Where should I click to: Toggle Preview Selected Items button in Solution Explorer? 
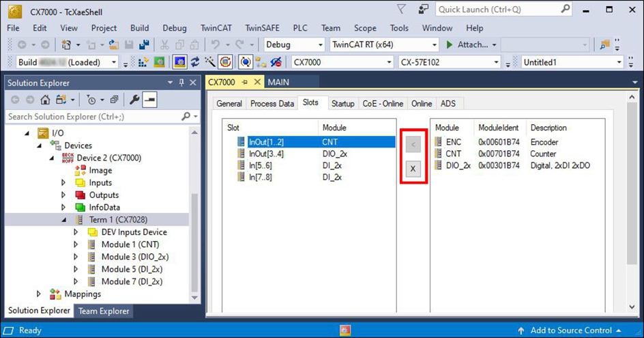[x=149, y=100]
